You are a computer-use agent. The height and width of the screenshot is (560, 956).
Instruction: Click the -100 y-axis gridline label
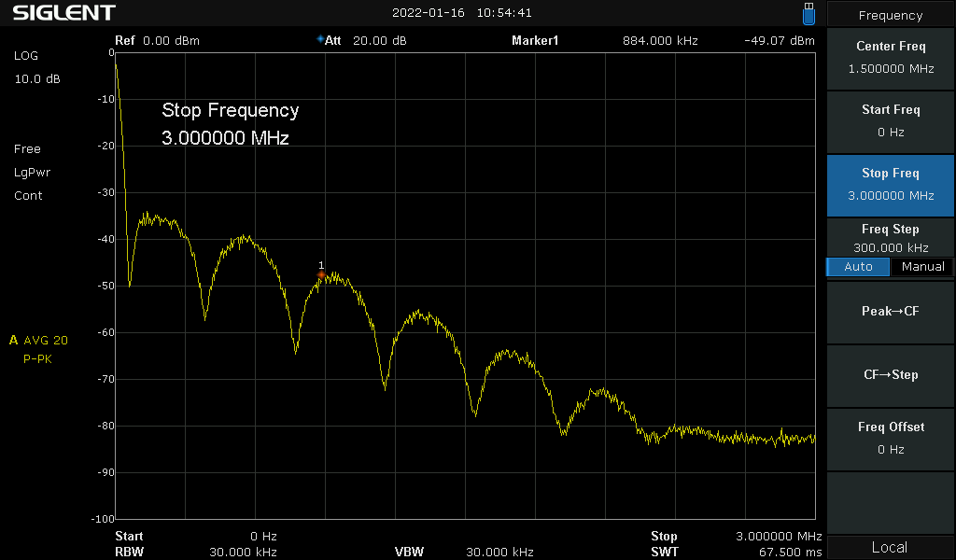103,519
